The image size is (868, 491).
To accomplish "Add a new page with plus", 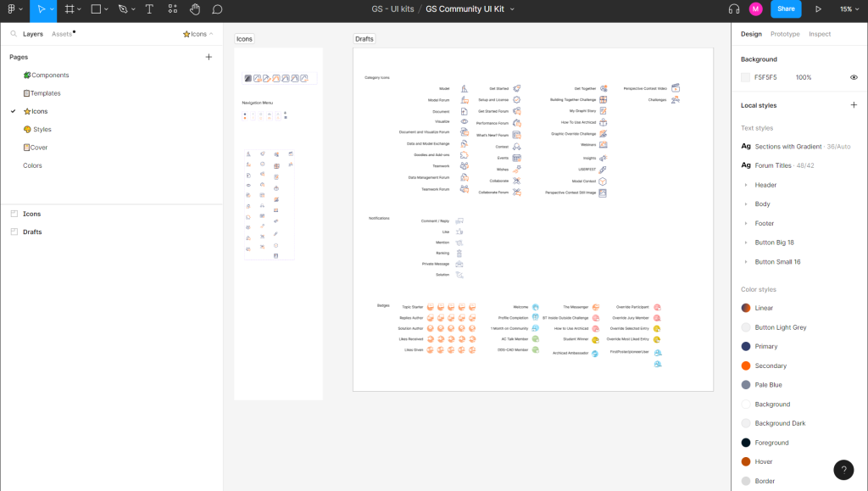I will (209, 57).
